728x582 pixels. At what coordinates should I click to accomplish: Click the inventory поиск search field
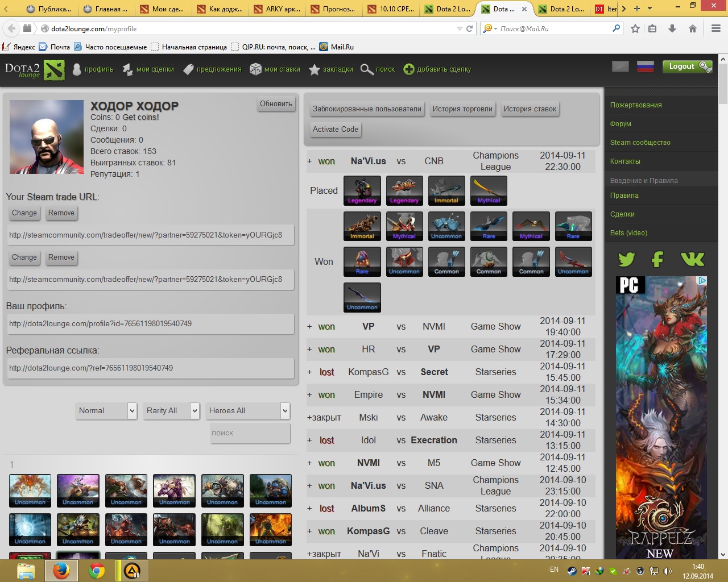click(x=250, y=433)
